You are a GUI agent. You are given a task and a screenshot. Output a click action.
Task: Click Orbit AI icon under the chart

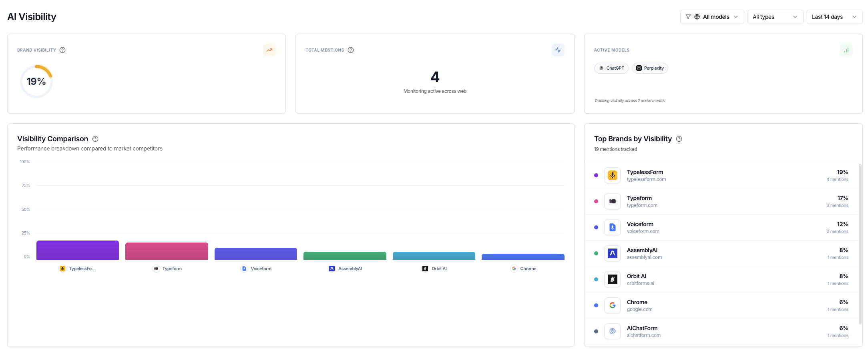click(425, 269)
